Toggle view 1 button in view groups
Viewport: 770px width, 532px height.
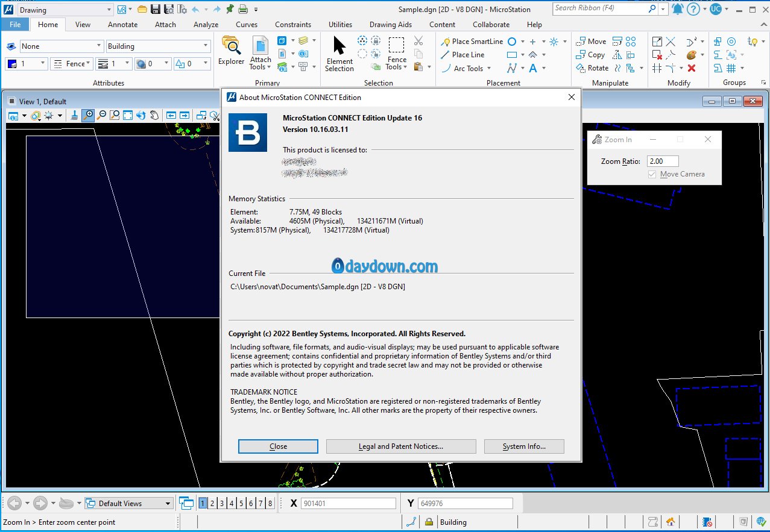point(203,503)
